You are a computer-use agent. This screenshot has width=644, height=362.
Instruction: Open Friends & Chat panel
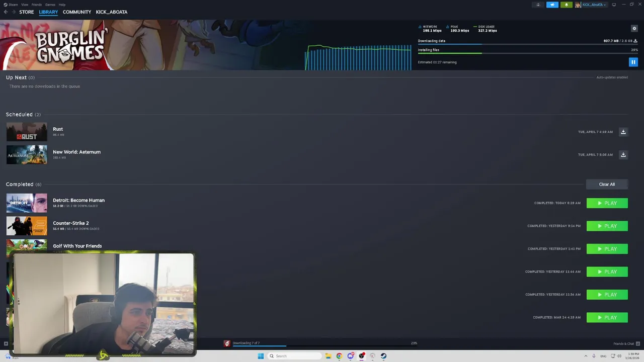[626, 344]
